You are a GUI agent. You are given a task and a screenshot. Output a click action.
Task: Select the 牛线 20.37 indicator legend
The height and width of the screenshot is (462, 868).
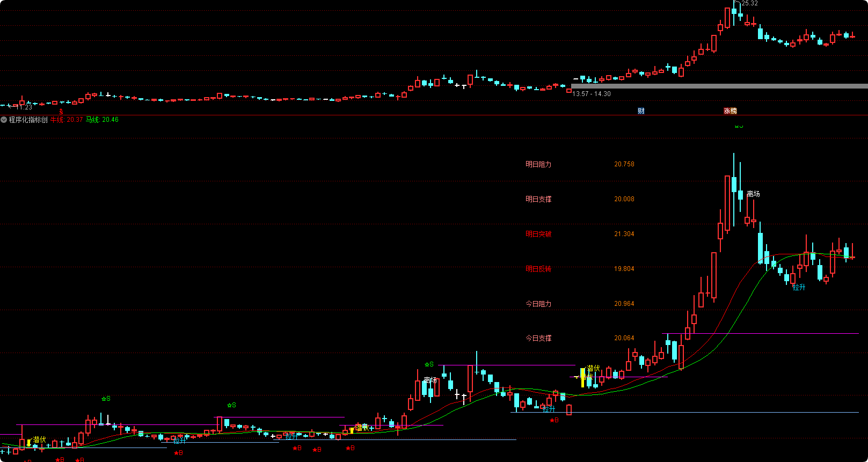(x=67, y=120)
